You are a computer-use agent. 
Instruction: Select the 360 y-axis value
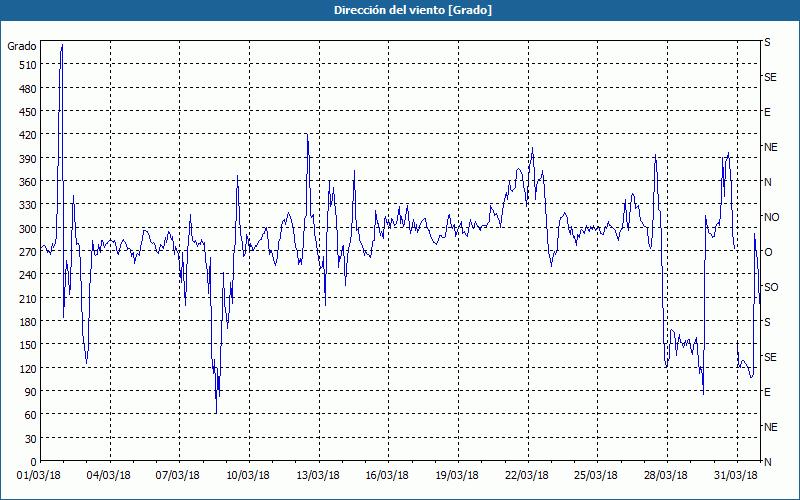(x=28, y=182)
